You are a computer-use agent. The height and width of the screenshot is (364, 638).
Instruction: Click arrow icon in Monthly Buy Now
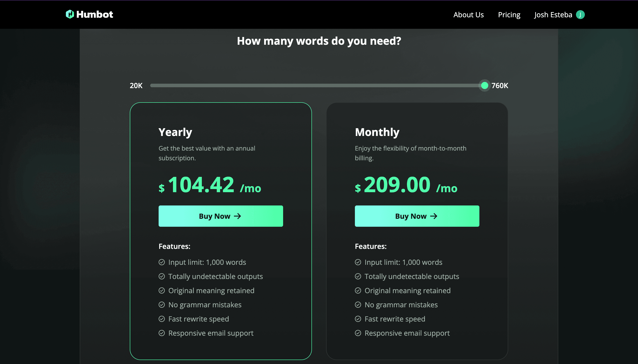[x=434, y=216]
